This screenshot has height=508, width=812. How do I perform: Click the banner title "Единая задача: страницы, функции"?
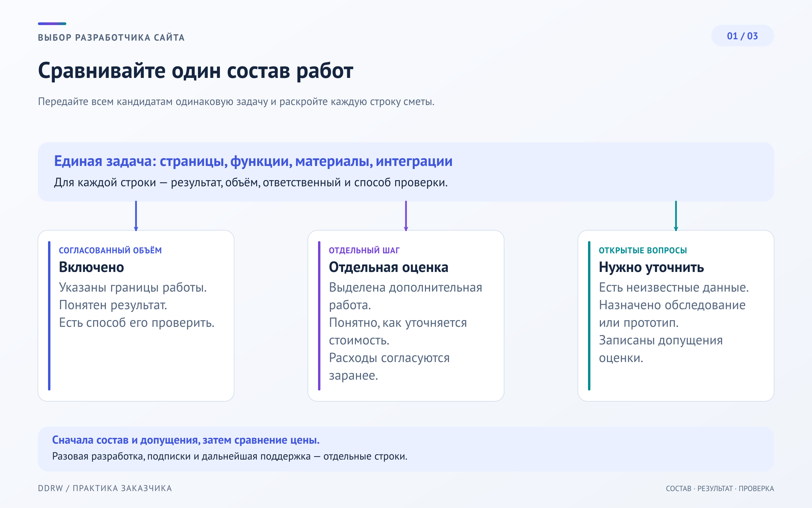tap(253, 161)
